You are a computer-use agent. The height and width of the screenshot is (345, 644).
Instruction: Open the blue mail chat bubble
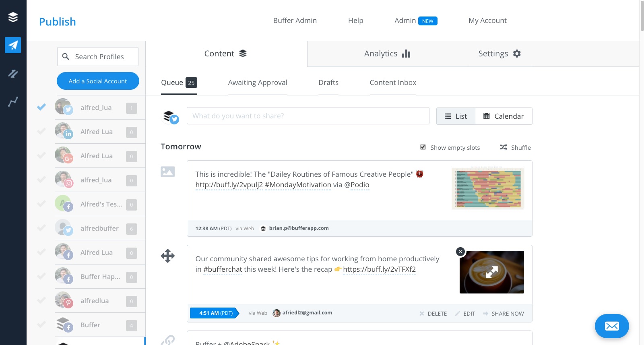pos(611,326)
